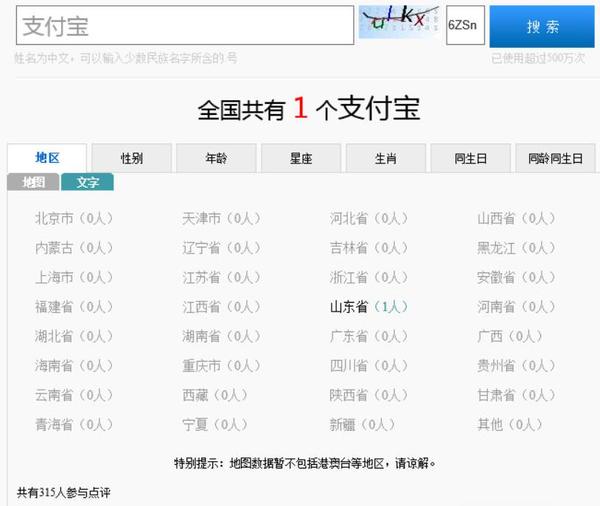This screenshot has width=600, height=506.
Task: Click 山西省 (0人) entry
Action: point(516,219)
